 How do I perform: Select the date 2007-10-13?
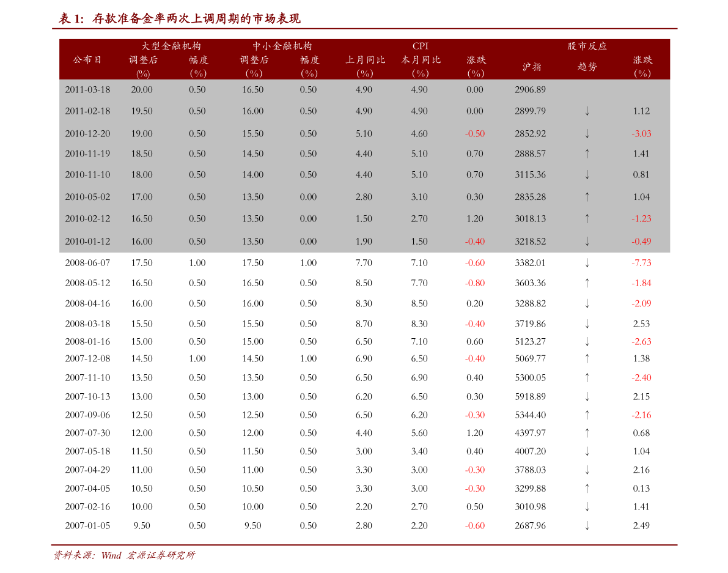pyautogui.click(x=88, y=396)
